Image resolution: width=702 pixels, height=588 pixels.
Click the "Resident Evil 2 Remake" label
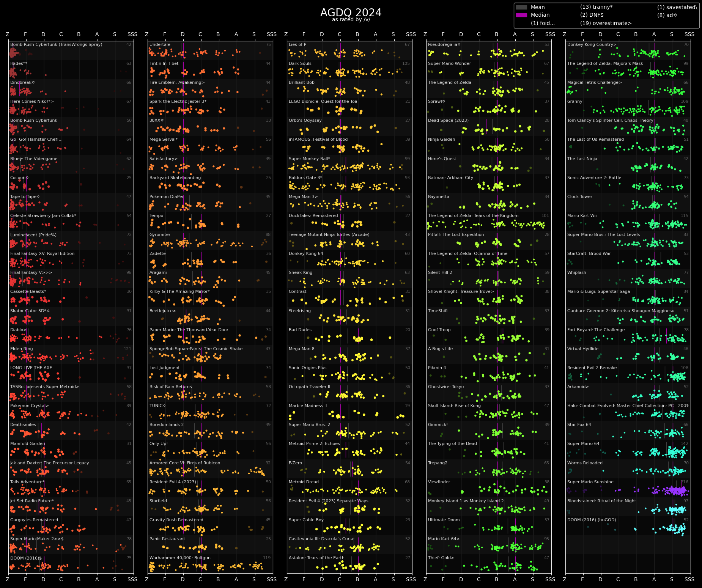pyautogui.click(x=592, y=368)
